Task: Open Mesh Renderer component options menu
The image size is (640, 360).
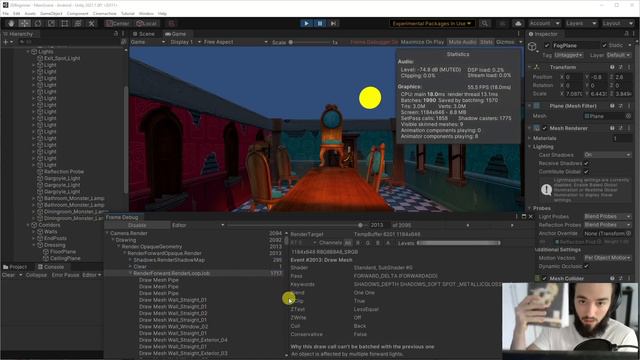Action: pos(629,128)
